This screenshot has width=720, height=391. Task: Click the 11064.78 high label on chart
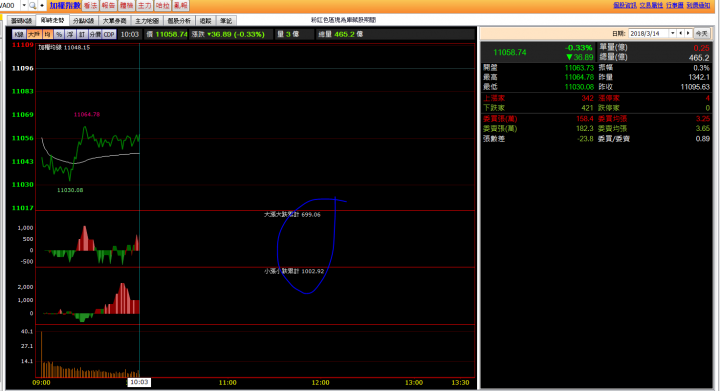pyautogui.click(x=87, y=114)
